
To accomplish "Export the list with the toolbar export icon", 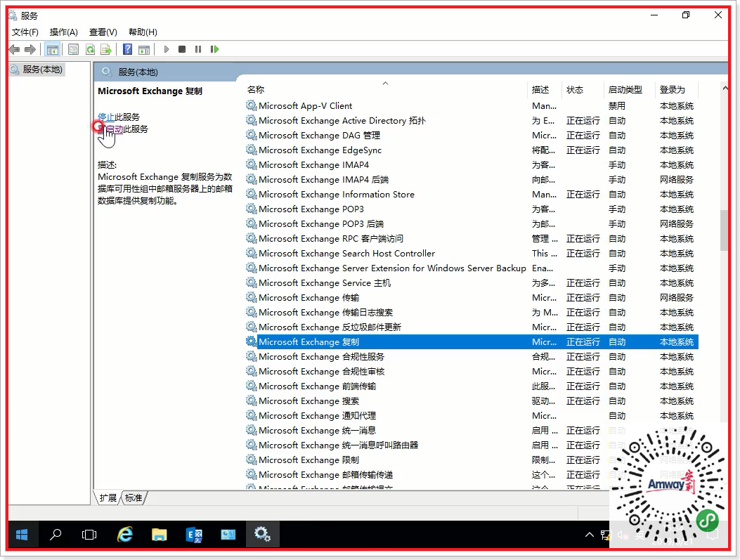I will (x=106, y=49).
